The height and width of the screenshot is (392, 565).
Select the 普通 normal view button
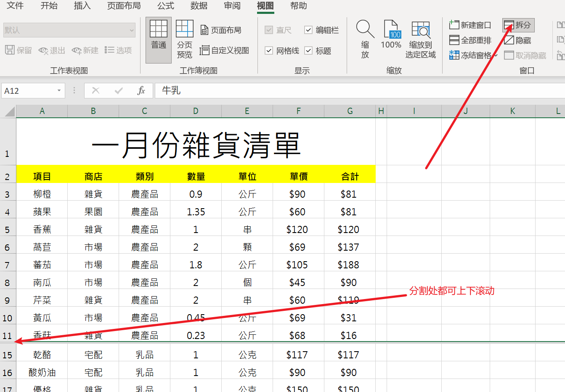159,40
